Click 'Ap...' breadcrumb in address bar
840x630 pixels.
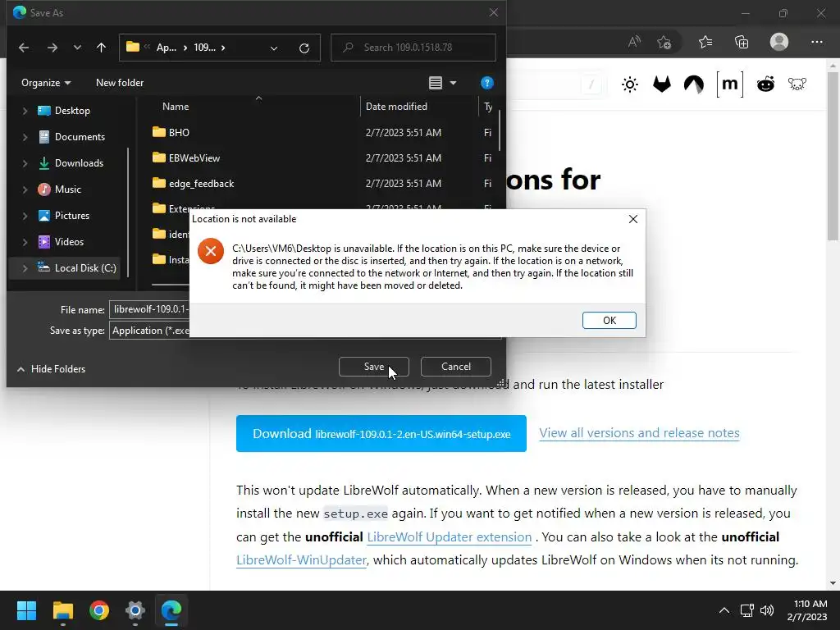coord(166,48)
